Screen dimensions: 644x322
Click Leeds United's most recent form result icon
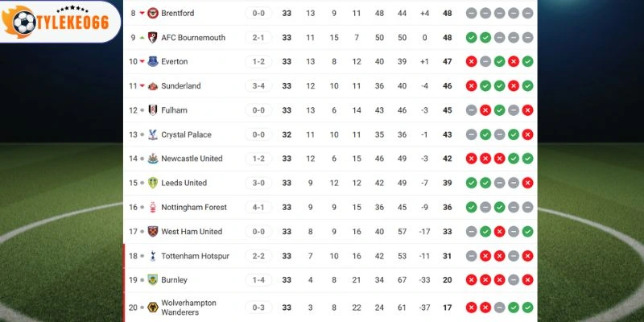tap(527, 183)
